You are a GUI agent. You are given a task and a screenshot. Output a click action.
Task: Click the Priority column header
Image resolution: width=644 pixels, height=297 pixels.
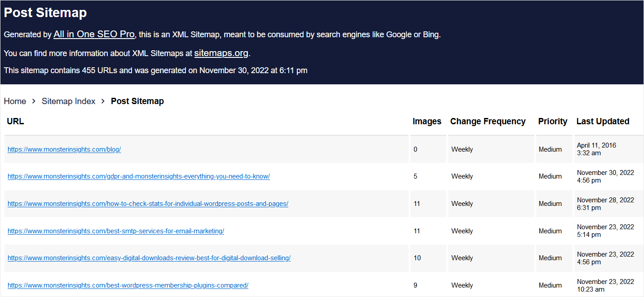[552, 121]
